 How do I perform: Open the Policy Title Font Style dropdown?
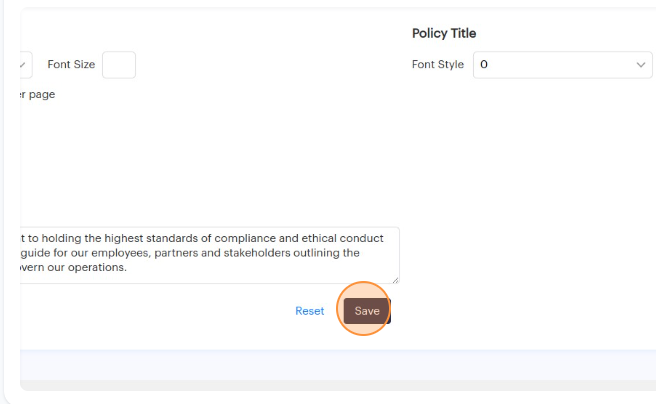coord(562,65)
